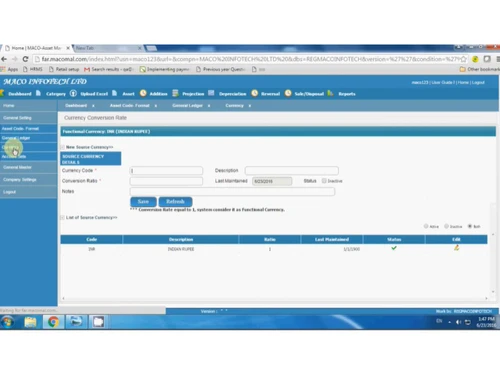
Task: Click the browser reload icon
Action: click(x=25, y=59)
